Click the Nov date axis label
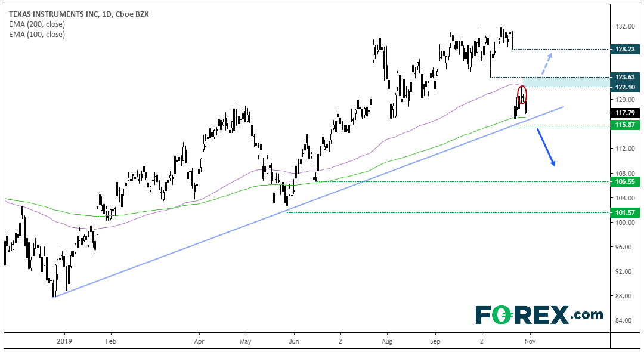This screenshot has width=644, height=352. (530, 341)
